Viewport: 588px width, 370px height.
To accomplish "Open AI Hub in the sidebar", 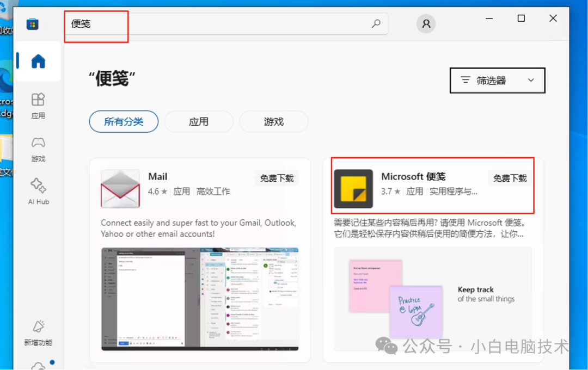I will (38, 192).
